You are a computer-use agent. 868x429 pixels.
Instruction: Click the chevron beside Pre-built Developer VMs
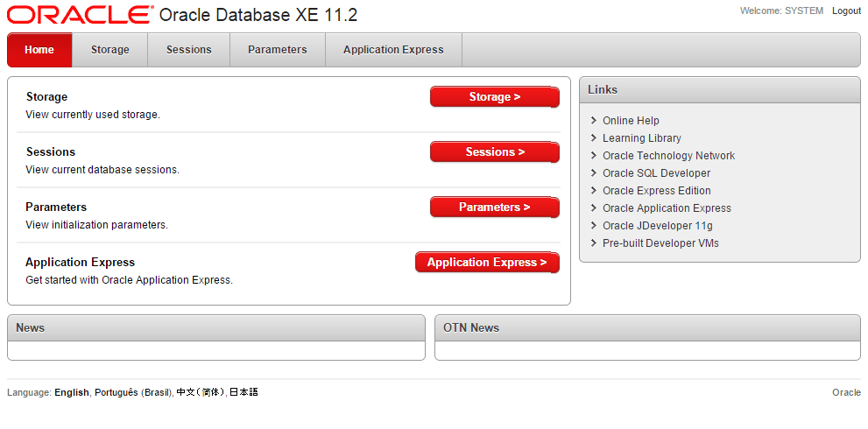point(594,243)
